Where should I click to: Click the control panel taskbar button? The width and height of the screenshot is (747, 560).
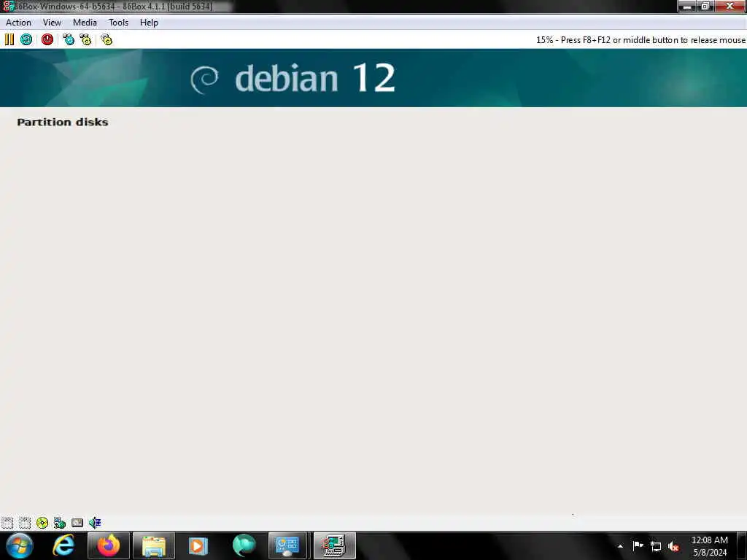(x=287, y=545)
